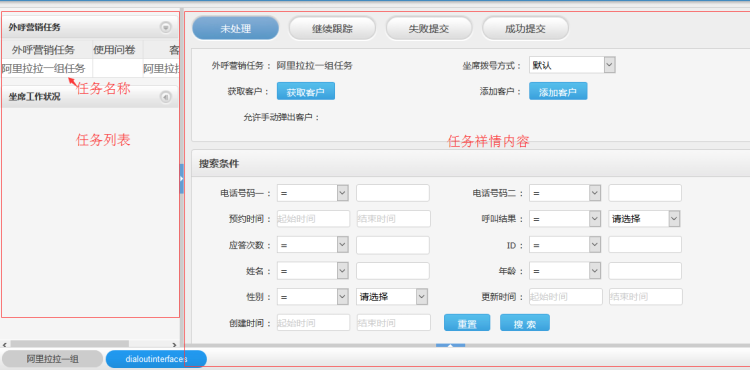750x370 pixels.
Task: Click the left scroll arrow of the task list
Action: click(4, 344)
